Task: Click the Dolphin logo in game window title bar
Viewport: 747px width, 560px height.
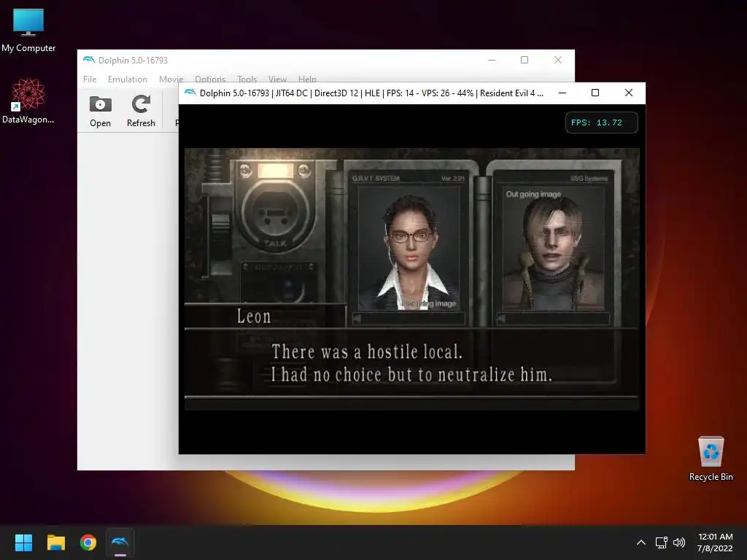Action: [190, 93]
